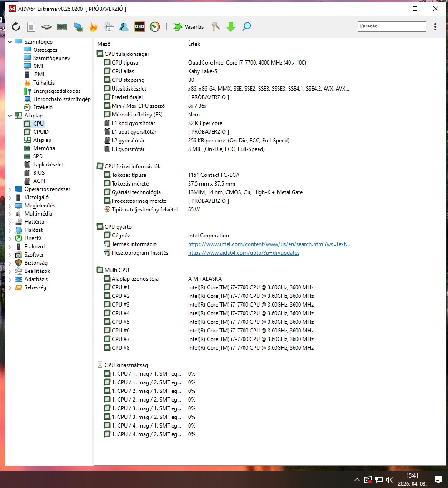Select the Tipikus teljesítmény felvétel row

tap(224, 210)
